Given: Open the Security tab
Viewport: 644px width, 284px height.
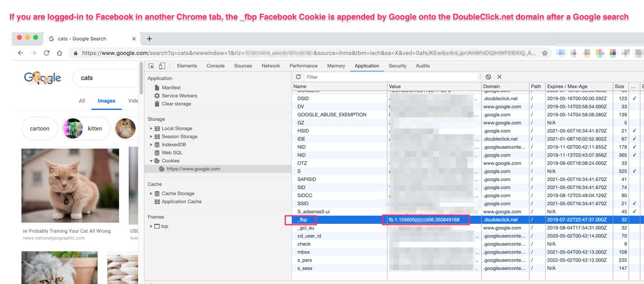Looking at the screenshot, I should (398, 66).
